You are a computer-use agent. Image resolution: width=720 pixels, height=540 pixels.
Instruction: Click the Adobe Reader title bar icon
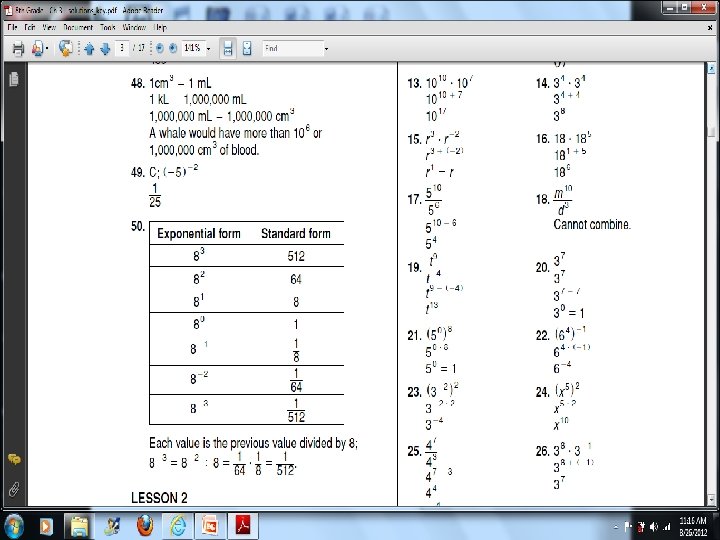[x=8, y=10]
